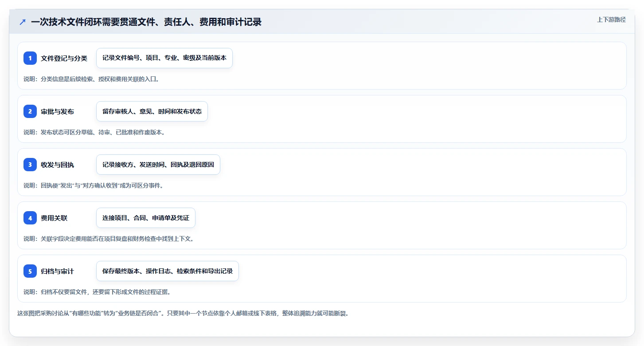Select the 收发与回执 step label
The width and height of the screenshot is (644, 346).
[58, 165]
